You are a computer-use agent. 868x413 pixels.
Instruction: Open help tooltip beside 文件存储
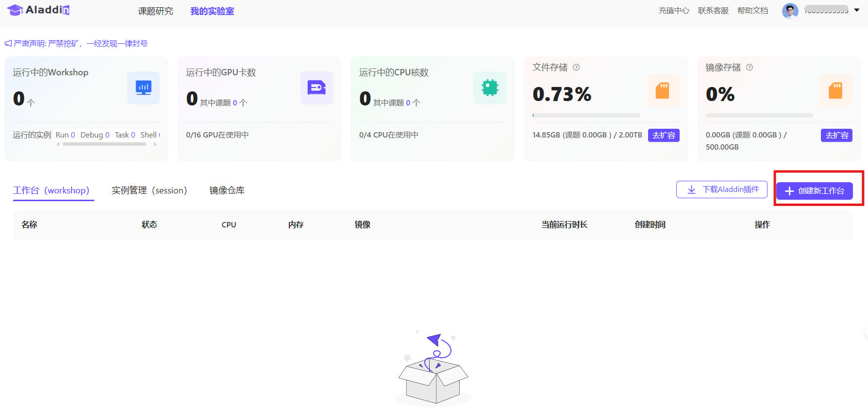576,68
